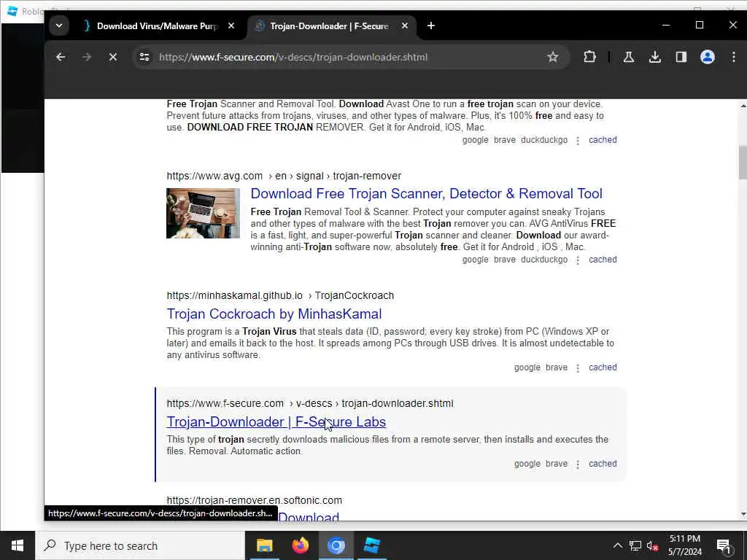This screenshot has width=747, height=560.
Task: Open the notification center icon
Action: (723, 545)
